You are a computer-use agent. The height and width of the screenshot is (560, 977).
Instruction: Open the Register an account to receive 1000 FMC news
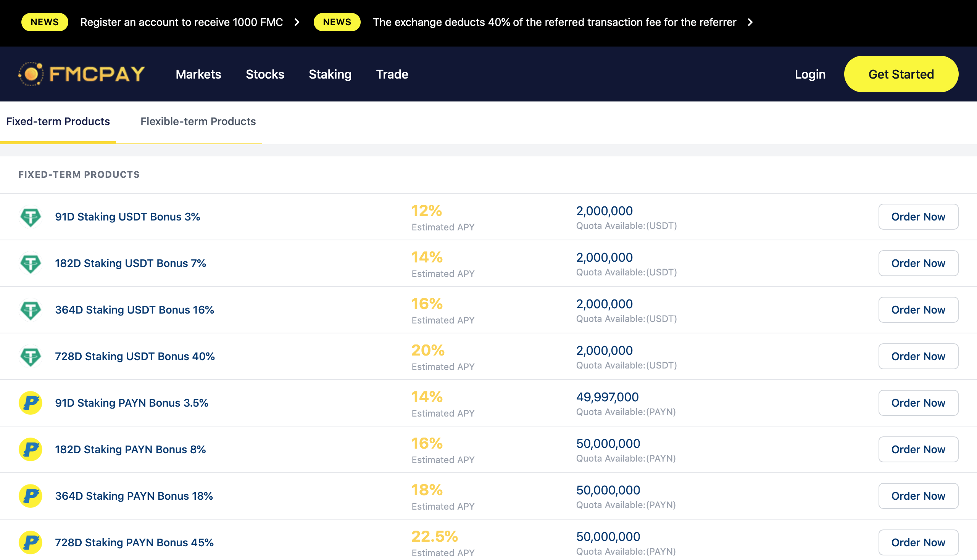coord(182,22)
